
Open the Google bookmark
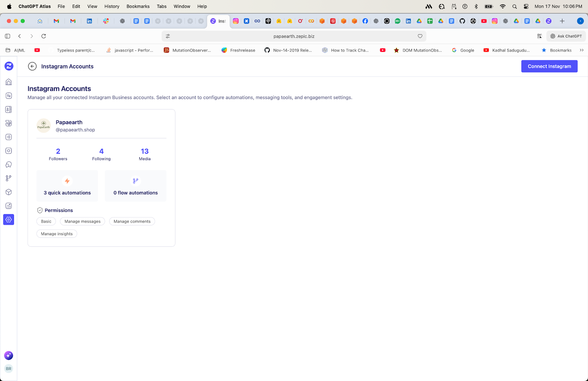tap(463, 50)
